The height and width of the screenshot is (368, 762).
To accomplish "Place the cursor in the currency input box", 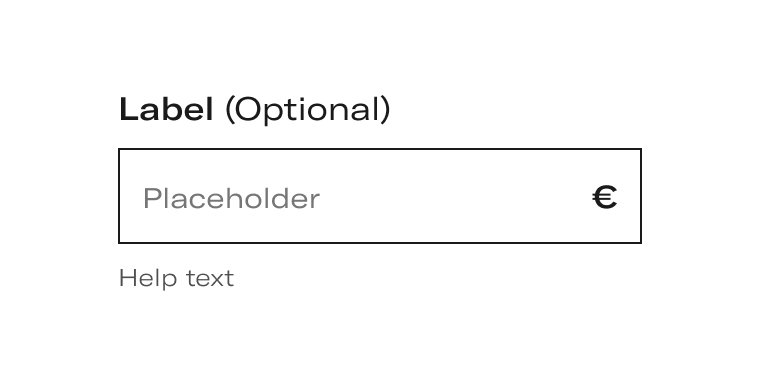I will (x=380, y=196).
